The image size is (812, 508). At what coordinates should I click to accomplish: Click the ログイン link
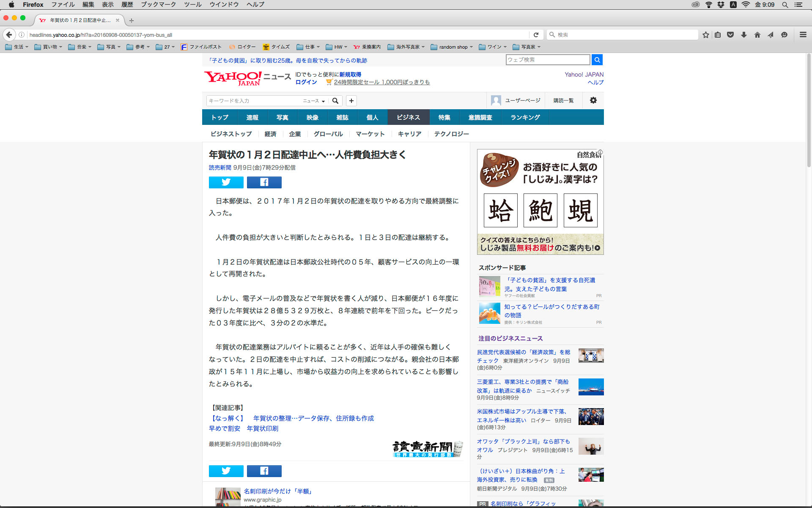(x=306, y=82)
